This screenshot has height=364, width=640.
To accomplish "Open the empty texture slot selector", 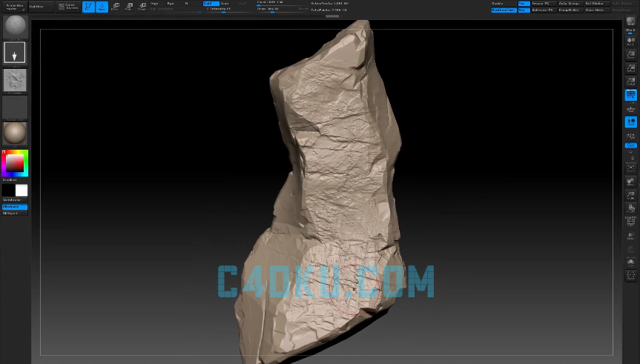I will point(15,107).
